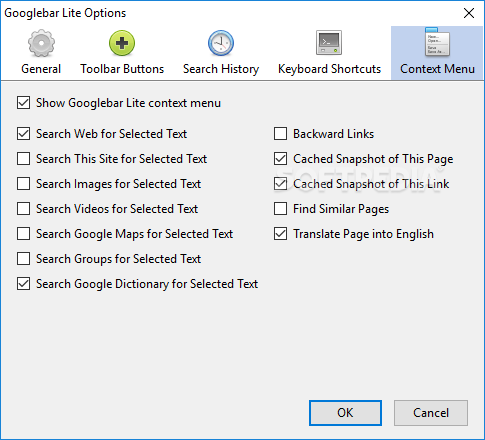The height and width of the screenshot is (440, 485).
Task: Confirm settings with the OK button
Action: click(x=345, y=413)
